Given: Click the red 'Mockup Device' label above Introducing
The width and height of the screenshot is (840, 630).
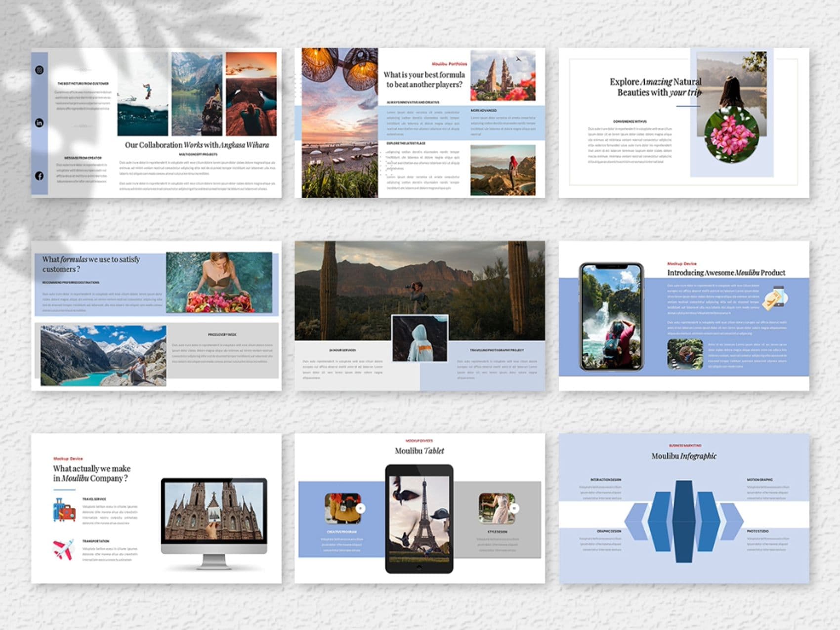Looking at the screenshot, I should 682,264.
